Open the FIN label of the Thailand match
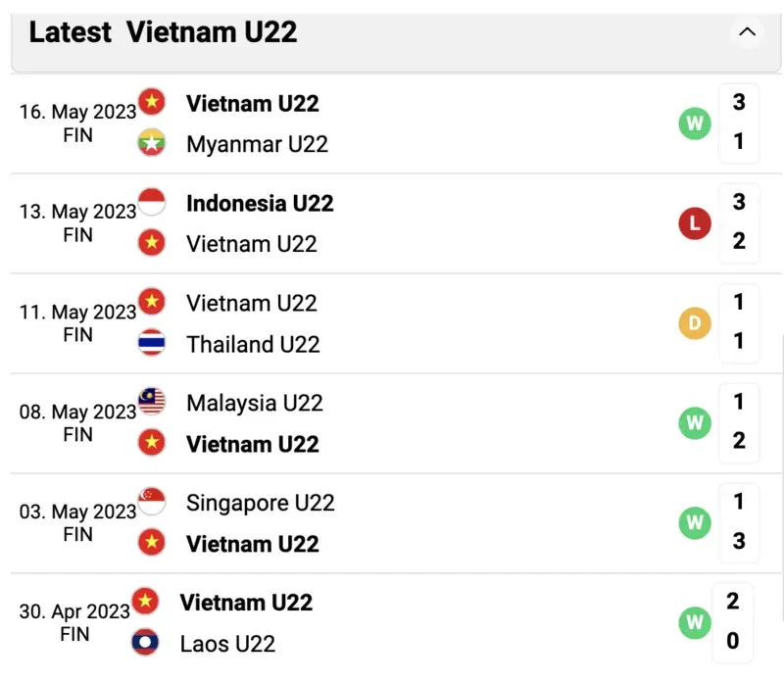Viewport: 784px width, 683px height. click(x=77, y=334)
